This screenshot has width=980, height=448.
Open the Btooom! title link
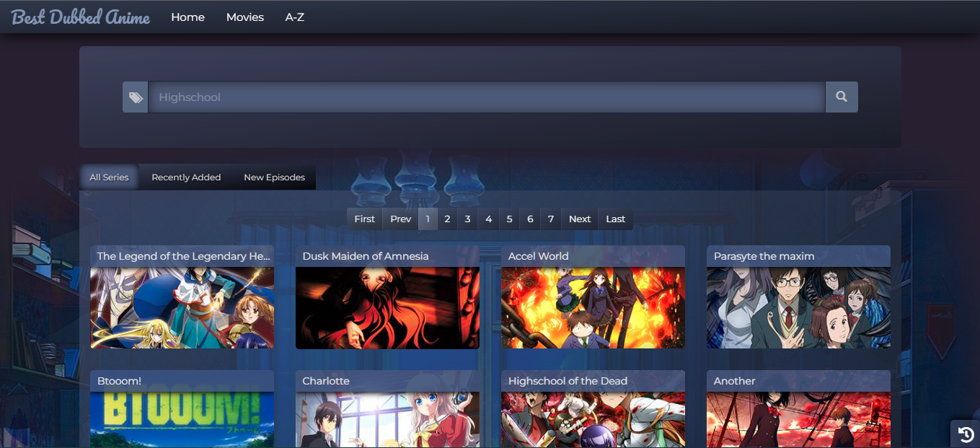119,381
